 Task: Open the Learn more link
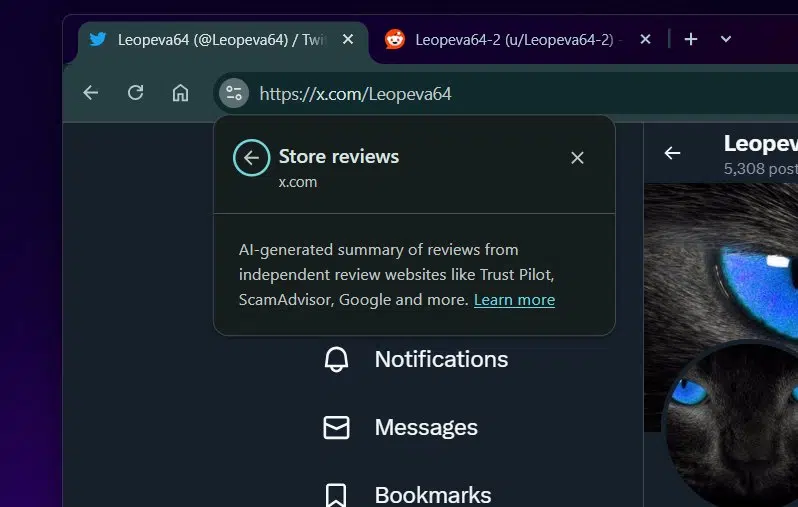coord(514,300)
